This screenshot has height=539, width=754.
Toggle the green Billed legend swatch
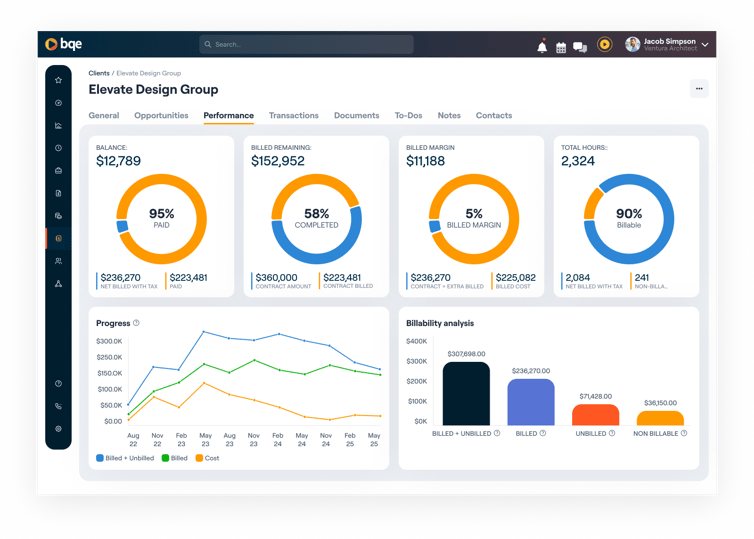(x=165, y=458)
